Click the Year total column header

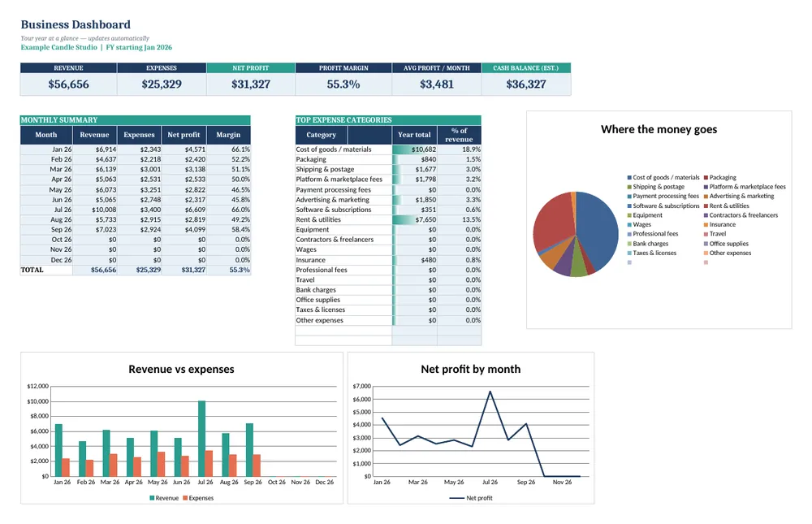(414, 135)
